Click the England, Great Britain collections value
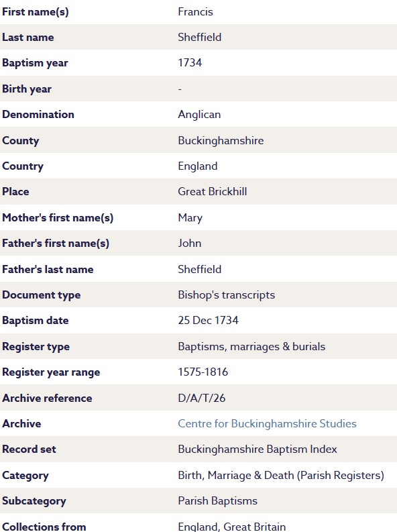Image resolution: width=397 pixels, height=532 pixels. (x=231, y=527)
